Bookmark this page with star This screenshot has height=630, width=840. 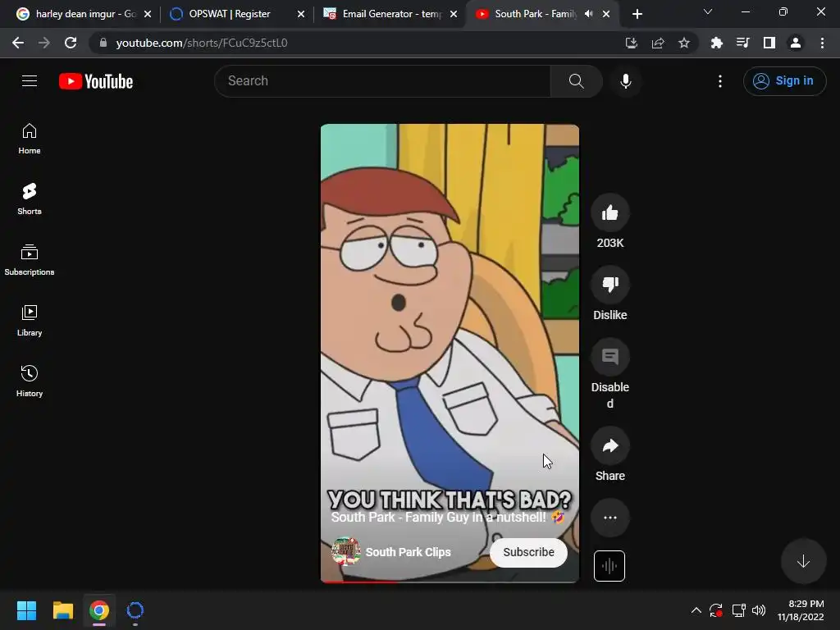coord(683,43)
